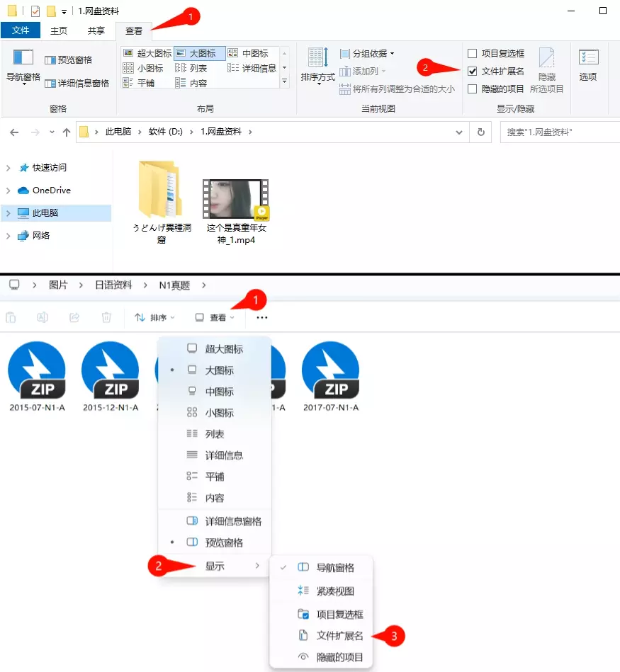Select 详细信息 in the view menu
620x672 pixels.
tap(224, 455)
